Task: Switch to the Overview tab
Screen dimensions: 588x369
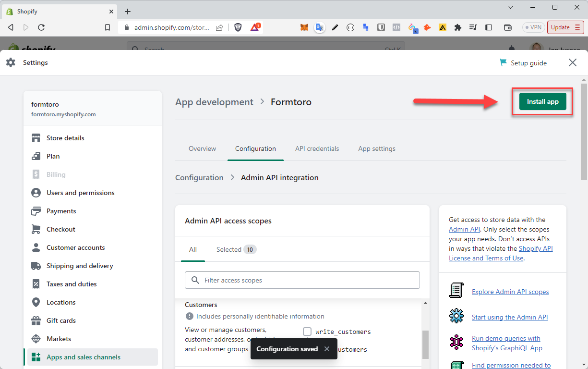Action: (202, 148)
